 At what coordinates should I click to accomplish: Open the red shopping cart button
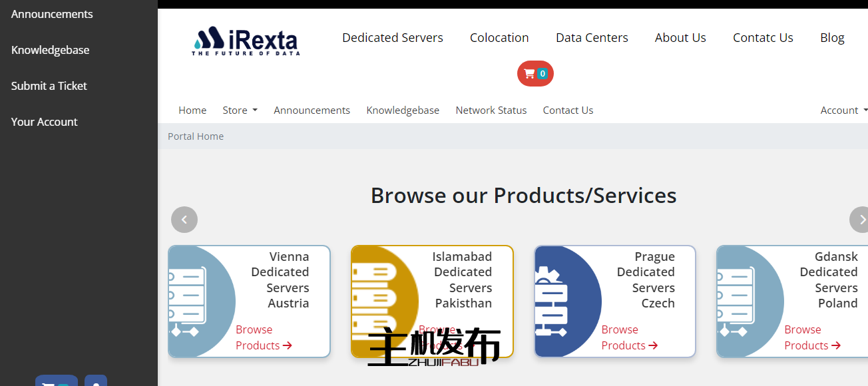[x=535, y=74]
